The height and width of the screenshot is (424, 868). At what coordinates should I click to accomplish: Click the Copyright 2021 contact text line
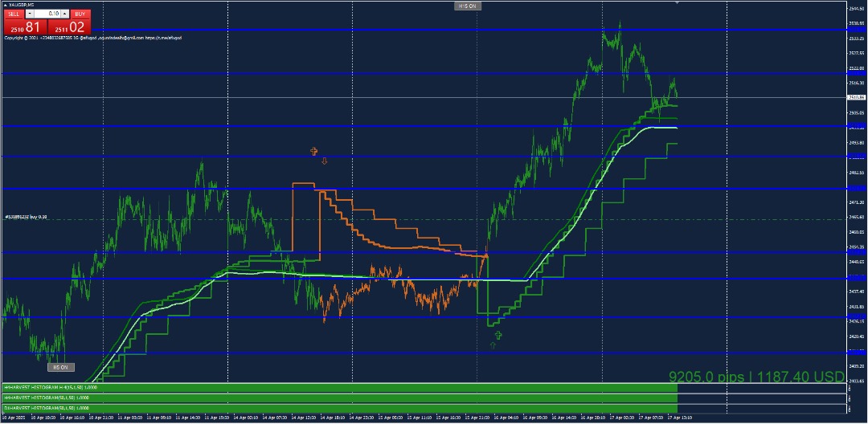[x=93, y=38]
